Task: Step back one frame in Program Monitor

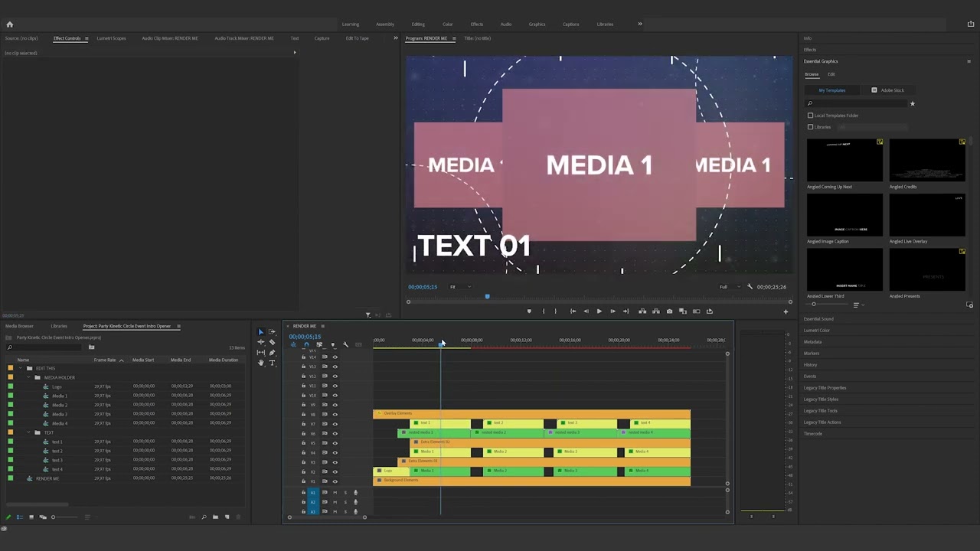Action: (586, 311)
